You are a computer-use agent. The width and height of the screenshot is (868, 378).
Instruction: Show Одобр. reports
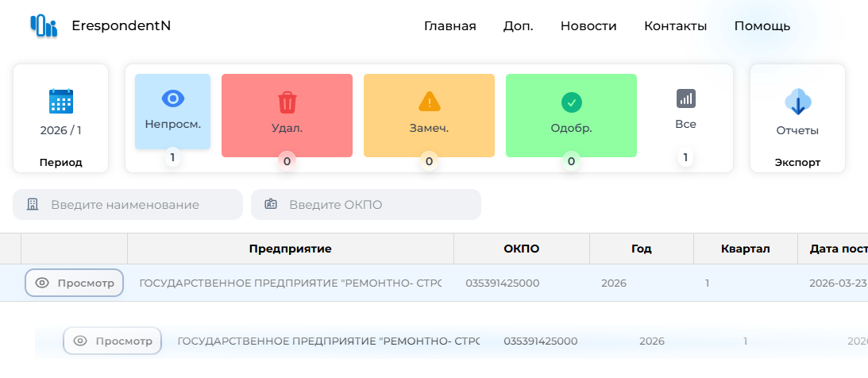click(x=571, y=128)
